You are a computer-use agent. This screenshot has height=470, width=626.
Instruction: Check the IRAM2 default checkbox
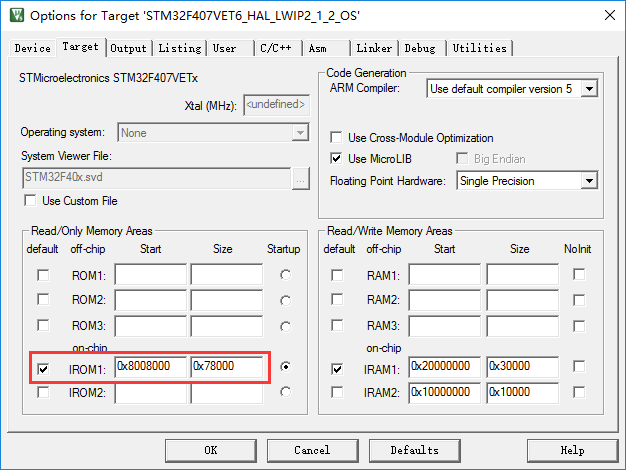pyautogui.click(x=337, y=392)
